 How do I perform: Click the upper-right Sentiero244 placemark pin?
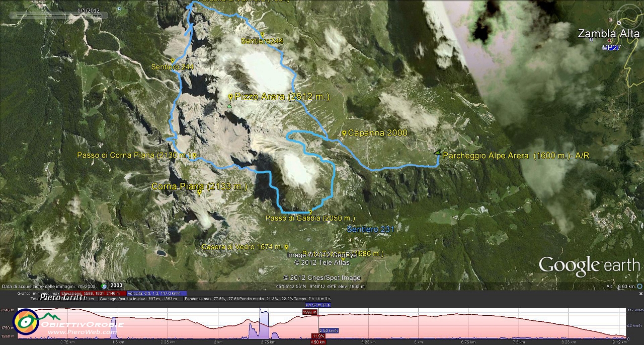tap(262, 34)
